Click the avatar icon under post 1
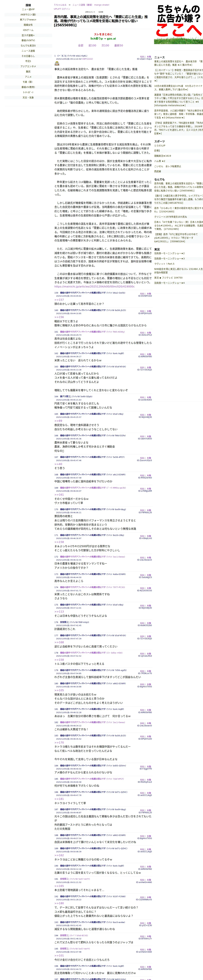 [57, 64]
